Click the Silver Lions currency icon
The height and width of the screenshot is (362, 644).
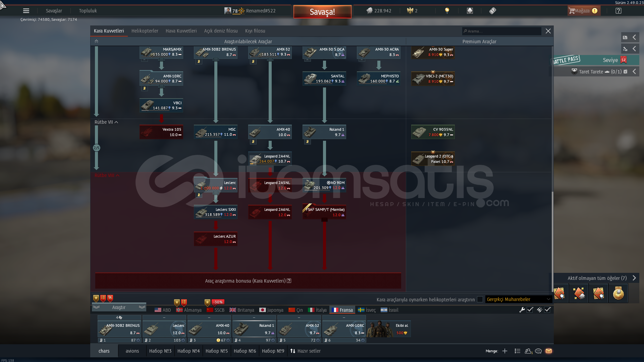369,11
